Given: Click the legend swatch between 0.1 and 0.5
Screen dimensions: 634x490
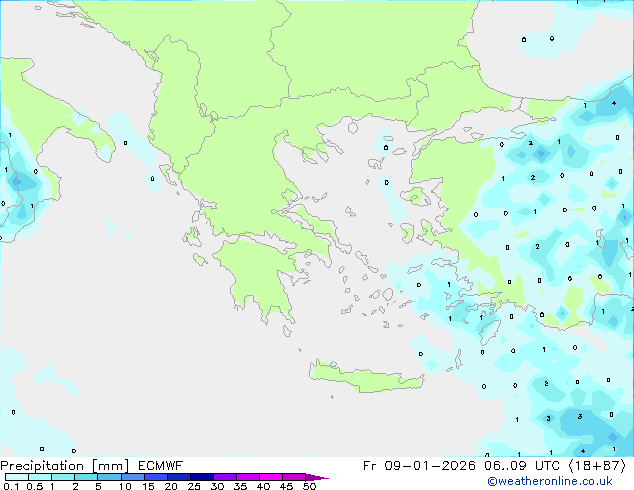Looking at the screenshot, I should [x=17, y=477].
